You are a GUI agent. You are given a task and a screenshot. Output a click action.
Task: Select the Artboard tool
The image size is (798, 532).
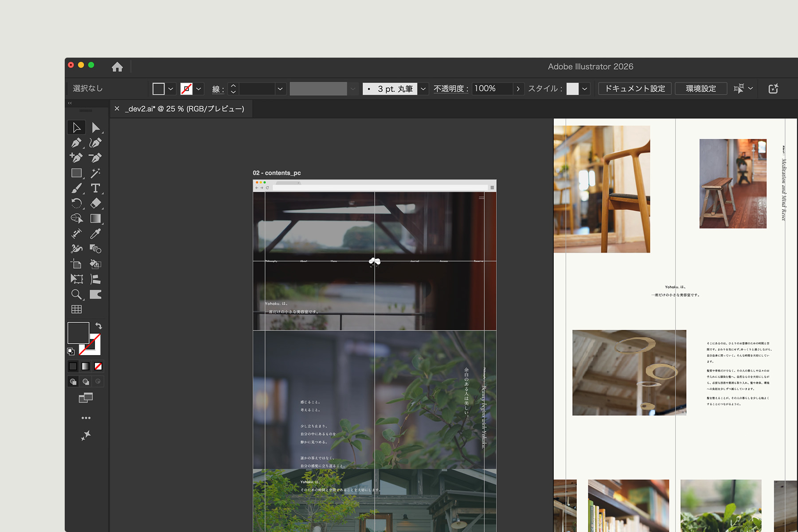(76, 264)
